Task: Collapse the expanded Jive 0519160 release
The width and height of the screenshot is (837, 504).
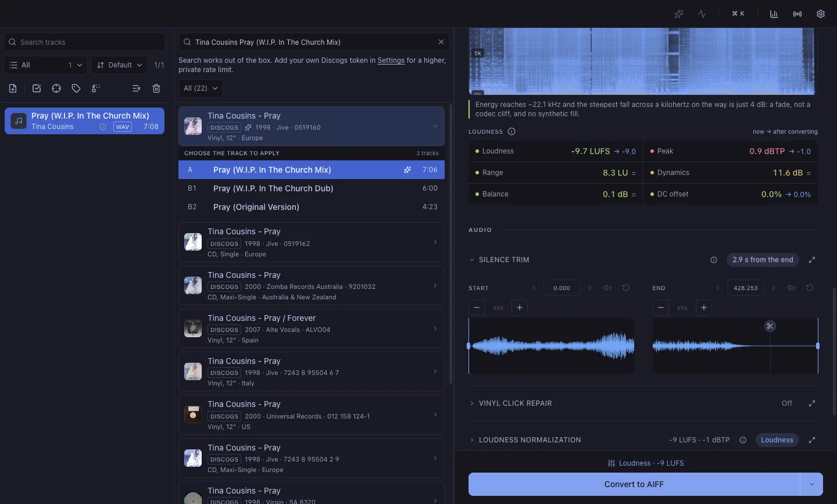Action: (435, 127)
